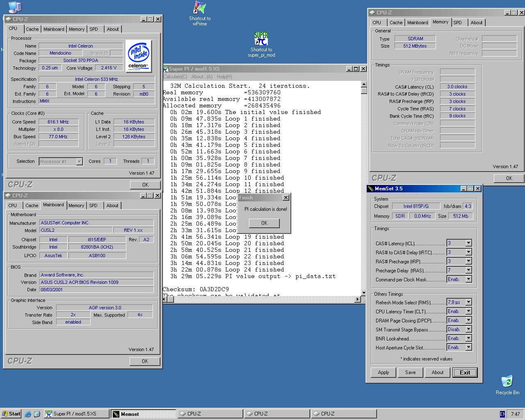Image resolution: width=525 pixels, height=420 pixels.
Task: Expand the RAS# Precharge (tRP) dropdown in MemSet
Action: 468,261
